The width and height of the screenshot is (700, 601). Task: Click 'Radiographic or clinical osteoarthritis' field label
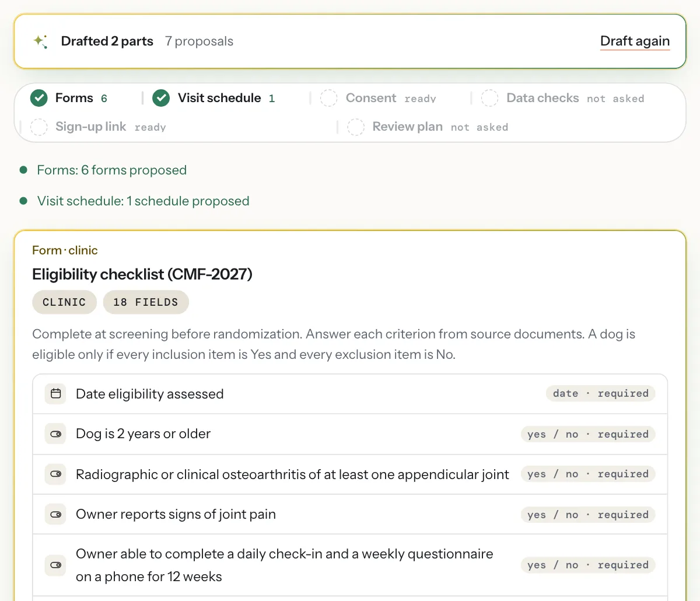pos(292,474)
